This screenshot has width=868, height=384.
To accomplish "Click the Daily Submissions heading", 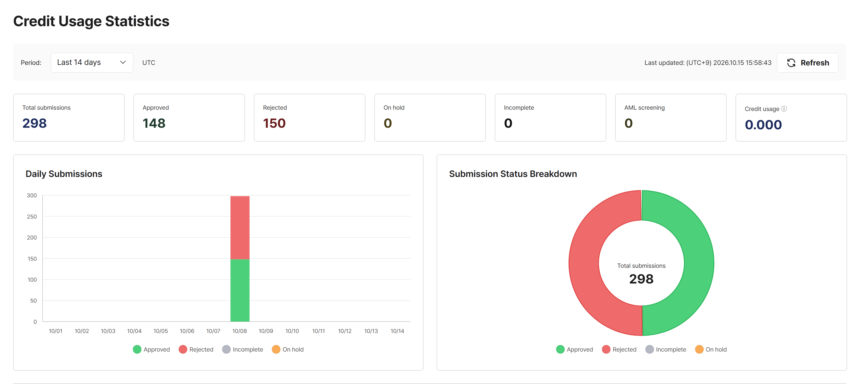I will coord(64,174).
